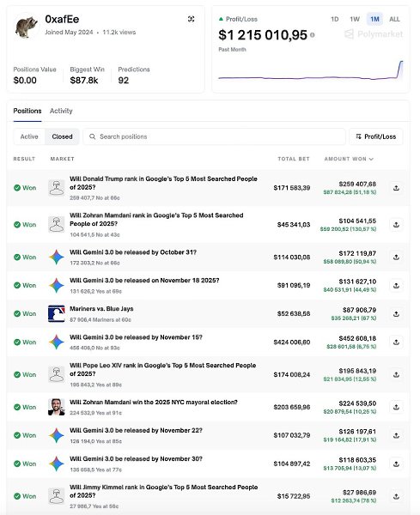420x515 pixels.
Task: Open Jimmy Kimmel Top 5 Searched market
Action: point(164,491)
